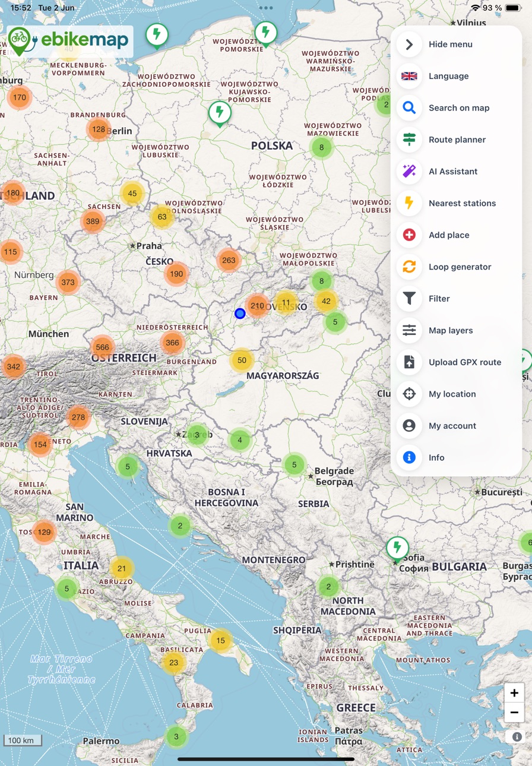Screen dimensions: 532x766
Task: Expand the 180 cluster marker
Action: [12, 193]
